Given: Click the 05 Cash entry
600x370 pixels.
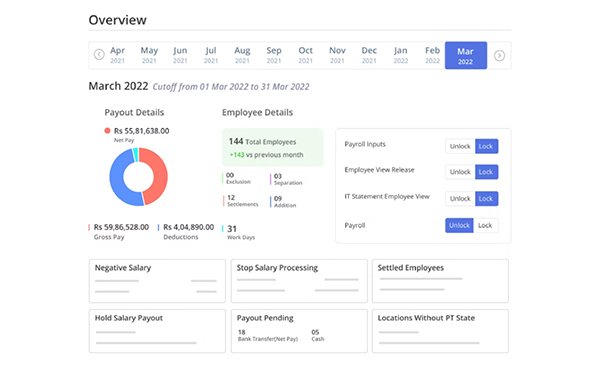Looking at the screenshot, I should [318, 336].
